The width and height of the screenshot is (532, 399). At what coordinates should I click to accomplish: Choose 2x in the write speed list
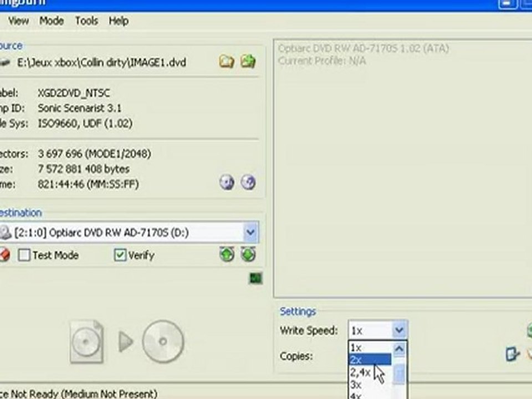click(x=370, y=359)
